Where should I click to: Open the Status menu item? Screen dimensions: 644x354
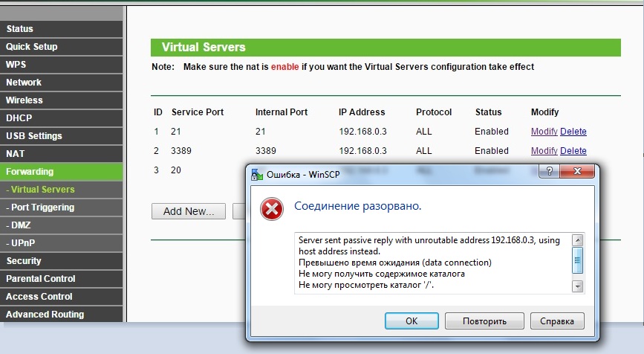(x=61, y=29)
